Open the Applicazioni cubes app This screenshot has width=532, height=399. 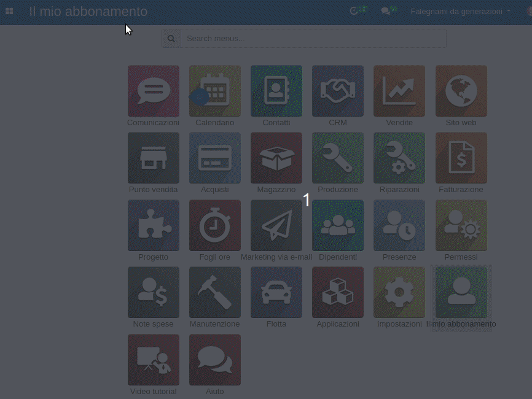[338, 292]
